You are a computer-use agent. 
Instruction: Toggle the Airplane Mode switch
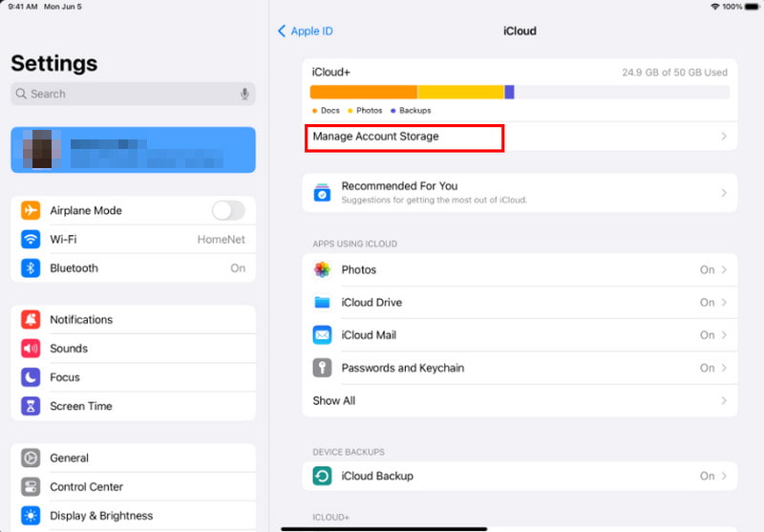(228, 210)
